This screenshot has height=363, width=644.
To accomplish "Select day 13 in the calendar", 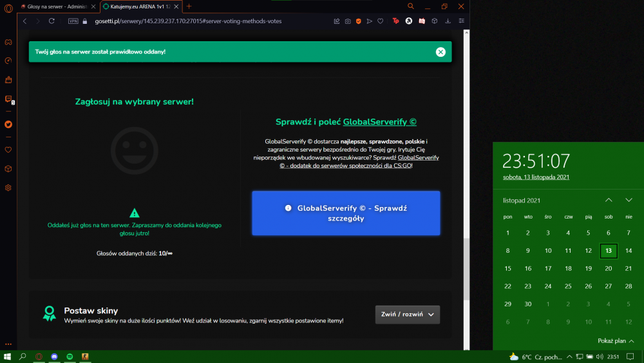I will (x=609, y=251).
